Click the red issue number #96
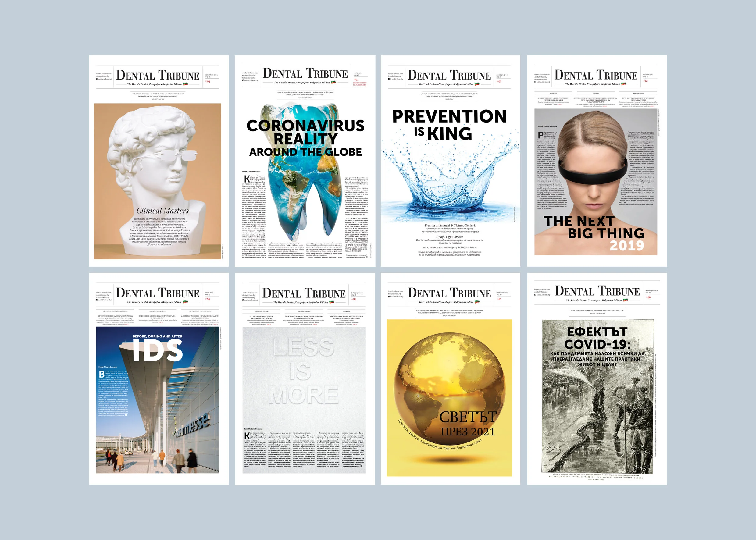 pyautogui.click(x=648, y=297)
